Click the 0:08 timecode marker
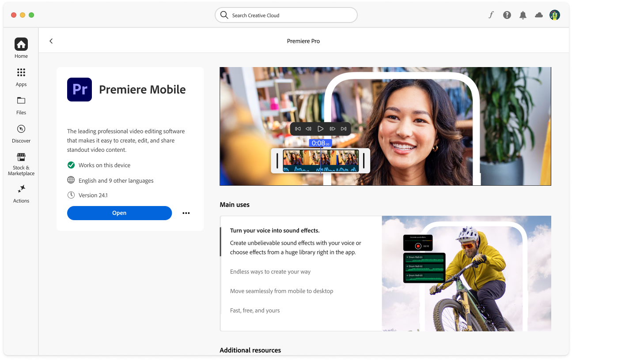644x360 pixels. click(320, 143)
